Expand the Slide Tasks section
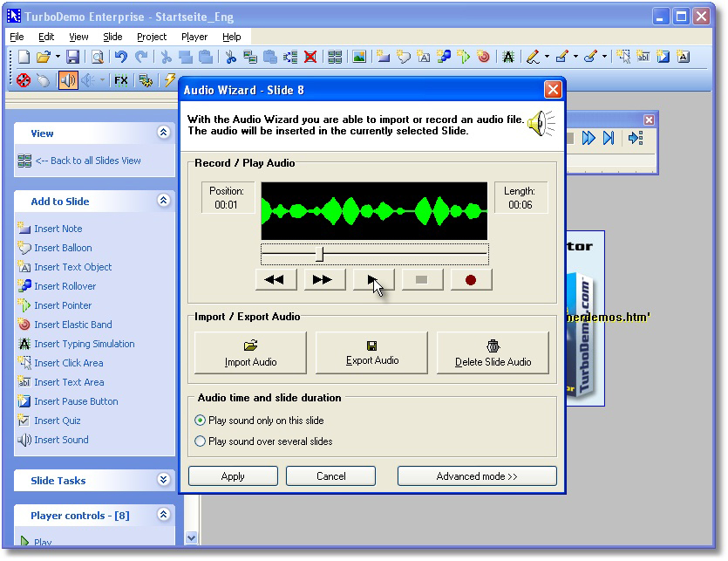This screenshot has width=728, height=561. 162,481
